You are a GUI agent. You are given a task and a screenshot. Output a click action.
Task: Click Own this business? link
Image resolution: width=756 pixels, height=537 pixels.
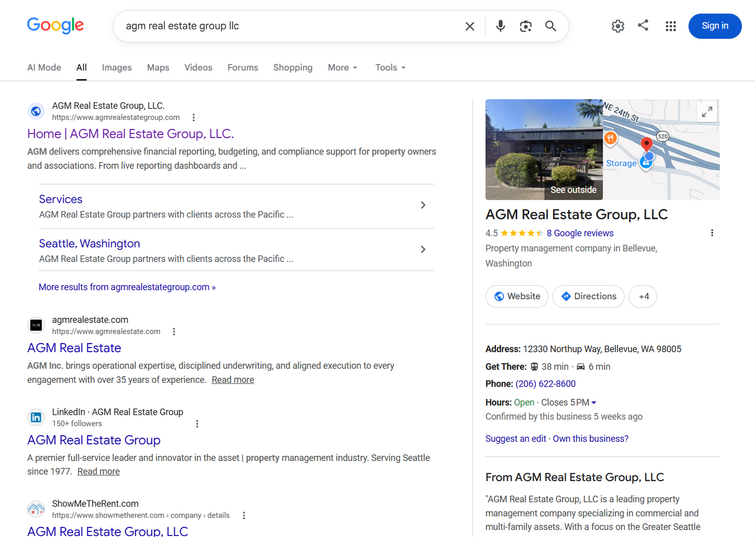click(591, 439)
